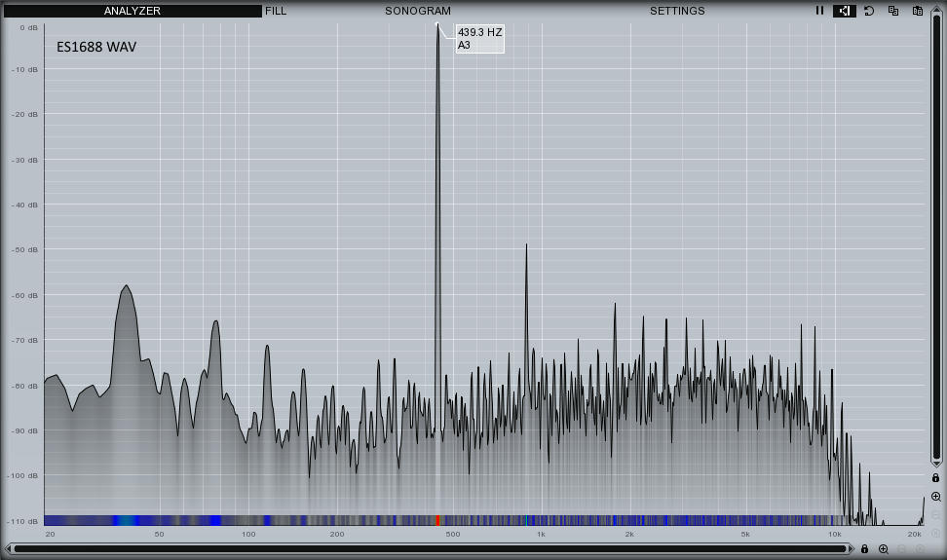Click the 10k frequency axis label
Viewport: 947px width, 560px height.
pyautogui.click(x=835, y=534)
